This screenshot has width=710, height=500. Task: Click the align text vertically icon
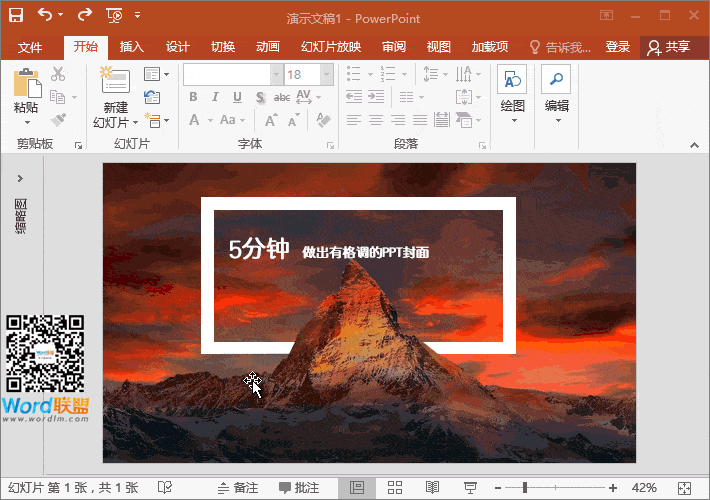[464, 97]
